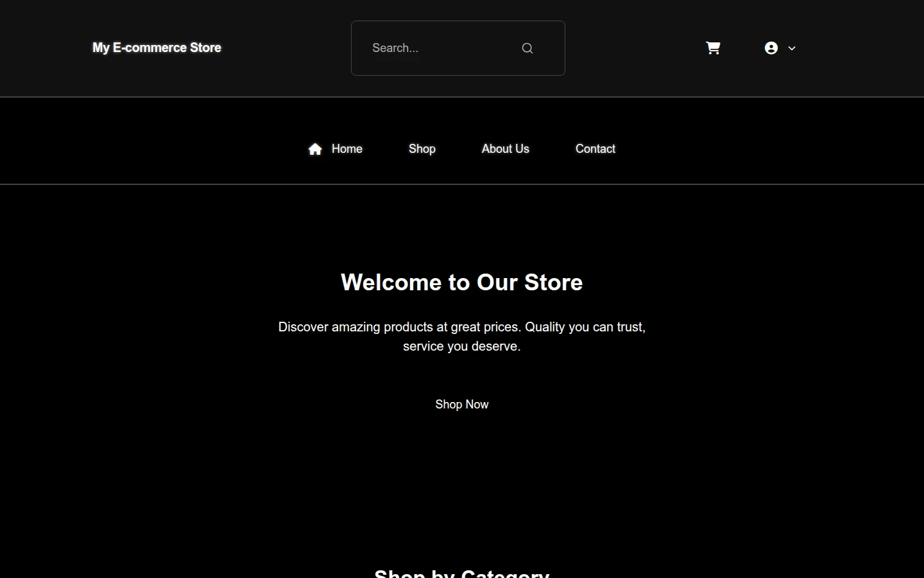Click the Welcome to Our Store heading
924x578 pixels.
pos(462,283)
